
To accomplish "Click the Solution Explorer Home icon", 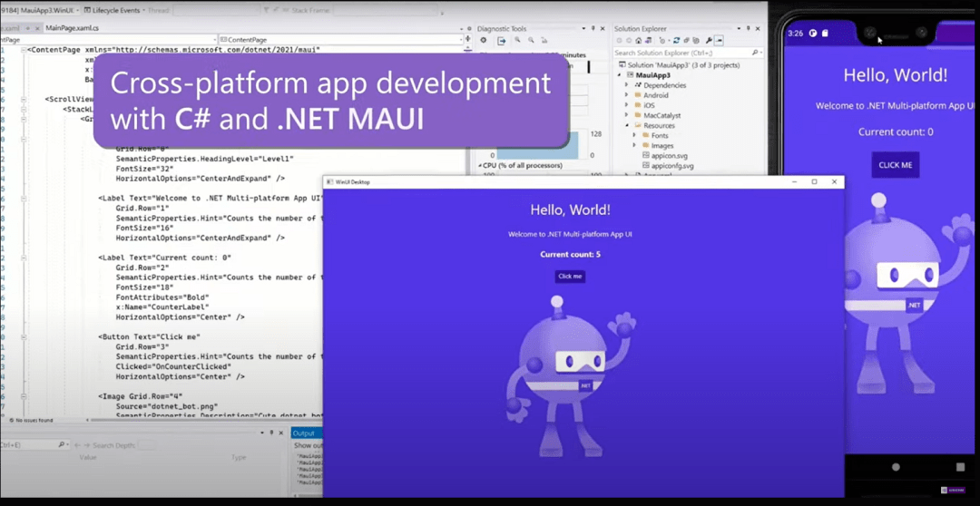I will click(x=639, y=41).
